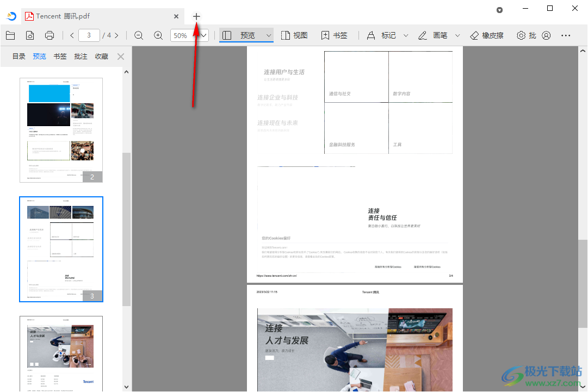588x392 pixels.
Task: Add a bookmark with 书签 toolbar button
Action: tap(335, 35)
